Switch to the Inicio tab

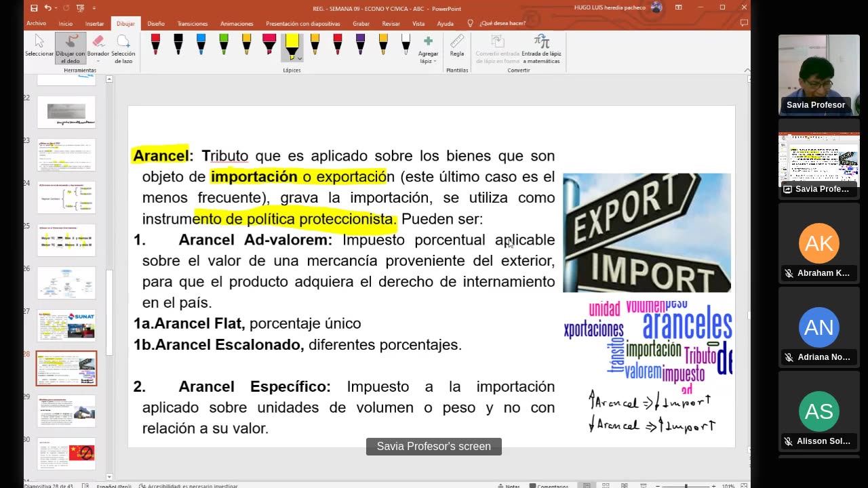[x=66, y=23]
